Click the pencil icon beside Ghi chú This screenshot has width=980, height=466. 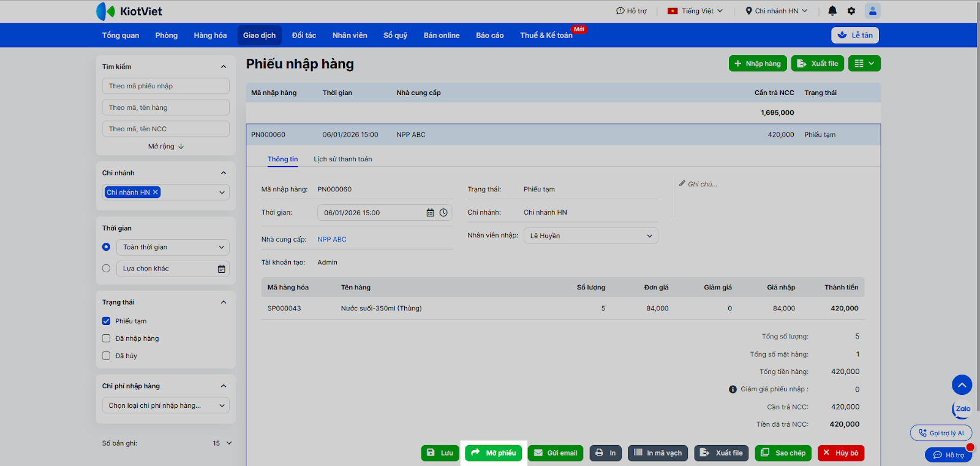pos(682,183)
